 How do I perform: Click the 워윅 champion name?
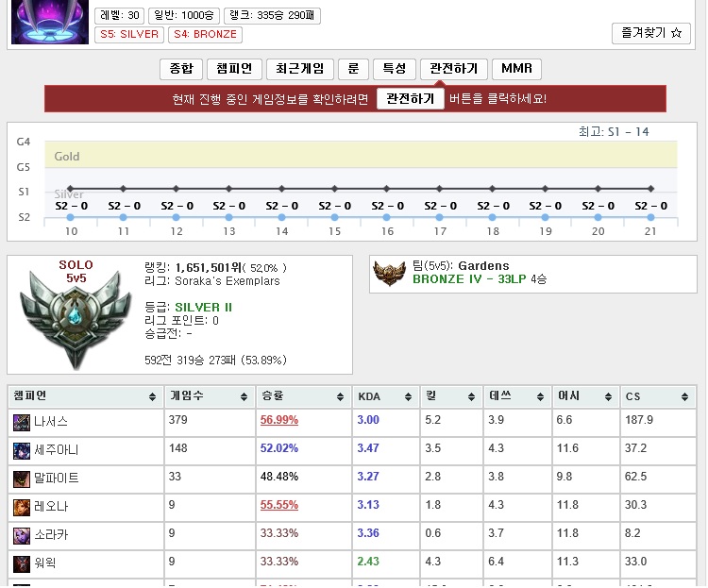45,563
